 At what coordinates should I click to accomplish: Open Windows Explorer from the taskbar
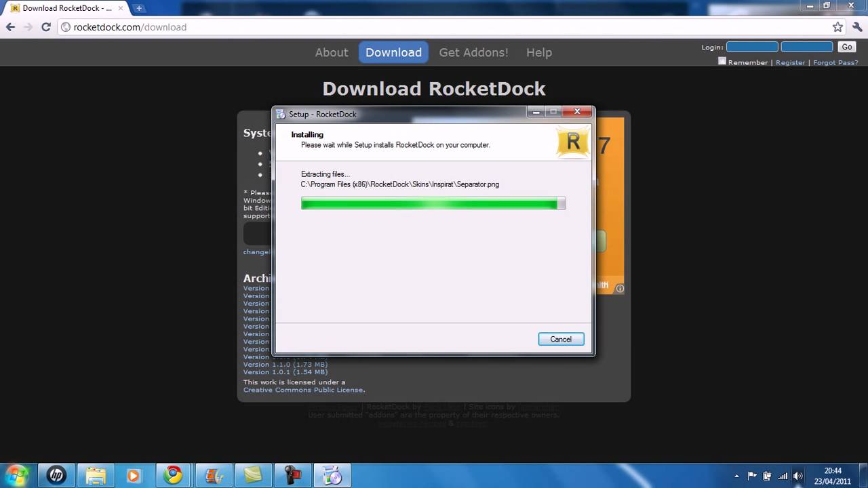96,475
